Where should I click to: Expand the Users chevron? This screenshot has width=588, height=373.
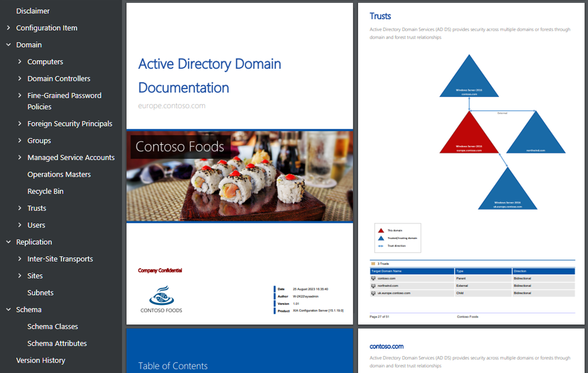pos(20,225)
